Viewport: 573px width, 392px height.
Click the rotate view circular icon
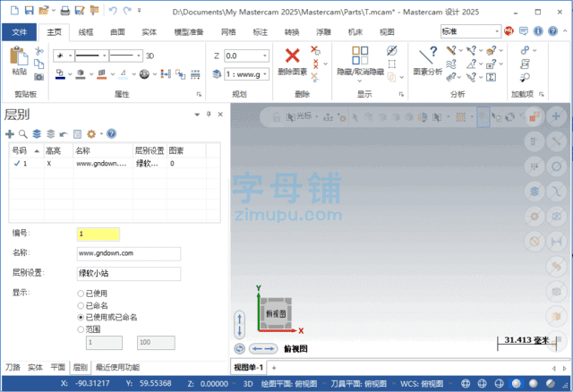tap(239, 349)
